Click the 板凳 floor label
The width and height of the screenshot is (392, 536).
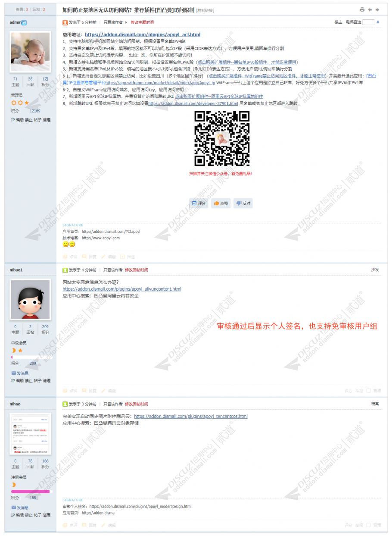[375, 404]
